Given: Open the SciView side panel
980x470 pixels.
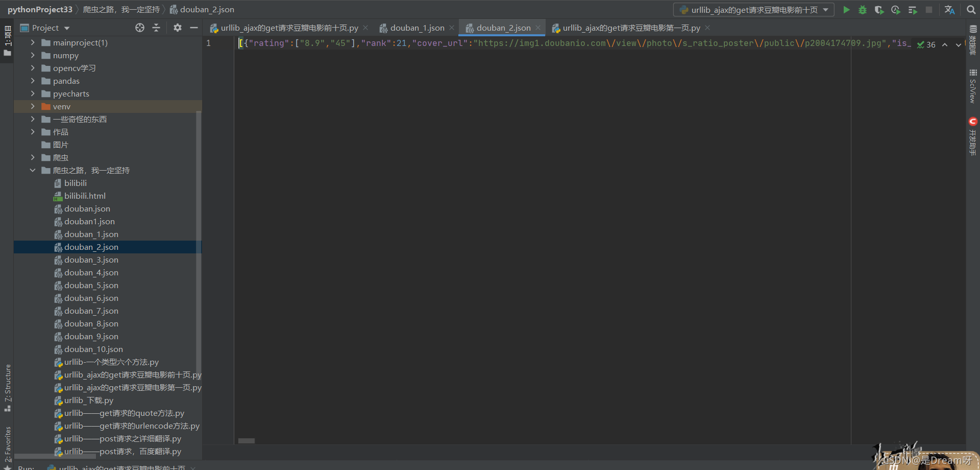Looking at the screenshot, I should (973, 86).
